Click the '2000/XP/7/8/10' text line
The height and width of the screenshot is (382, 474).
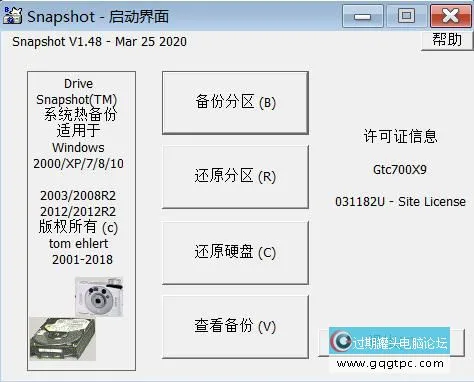tap(78, 164)
